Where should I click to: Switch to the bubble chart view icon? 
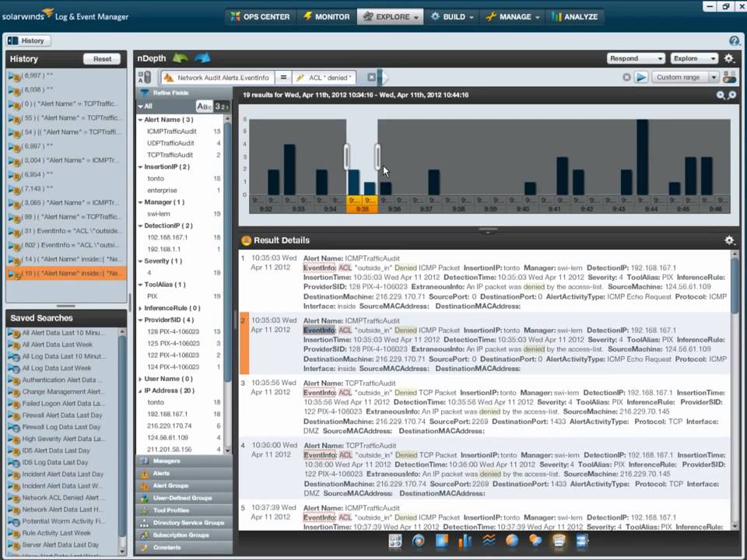tap(535, 541)
